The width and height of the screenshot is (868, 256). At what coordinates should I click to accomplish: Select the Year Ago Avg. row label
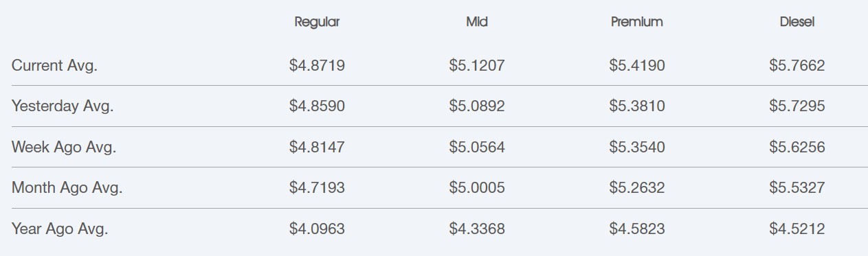[60, 229]
